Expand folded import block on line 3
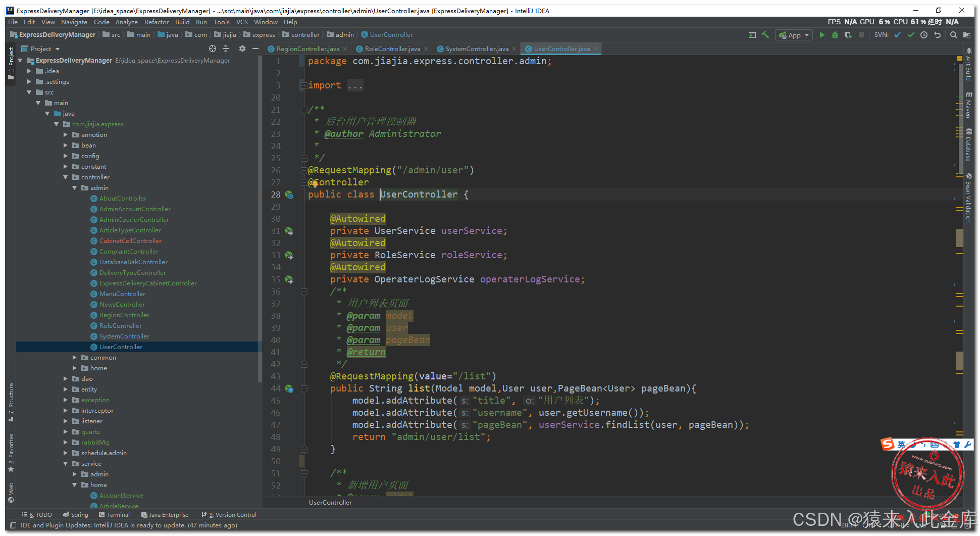This screenshot has height=536, width=980. pos(304,85)
